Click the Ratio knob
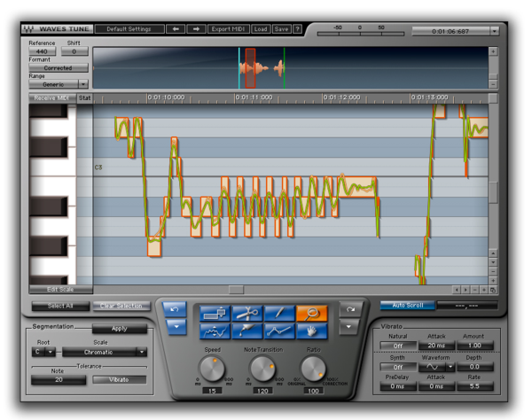 [313, 369]
